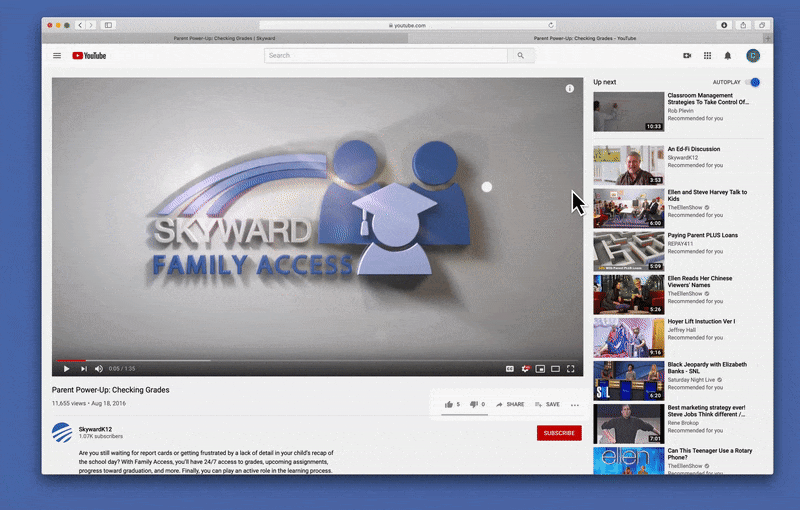Image resolution: width=800 pixels, height=510 pixels.
Task: Open player settings gear
Action: [524, 369]
